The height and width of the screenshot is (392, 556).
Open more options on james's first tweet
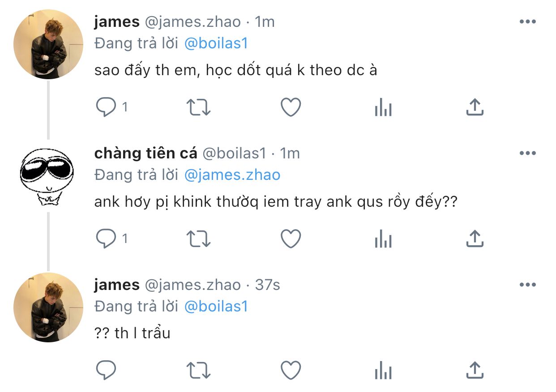point(527,21)
